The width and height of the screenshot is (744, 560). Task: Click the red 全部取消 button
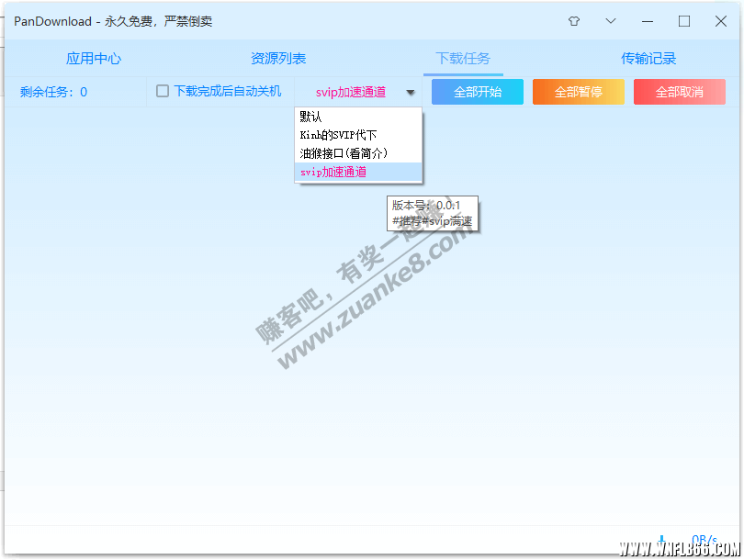pyautogui.click(x=679, y=92)
